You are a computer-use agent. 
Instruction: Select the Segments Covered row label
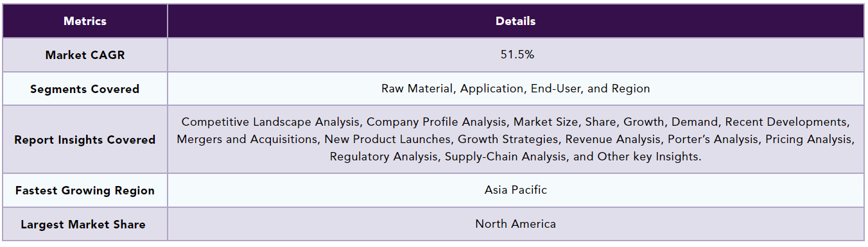click(x=85, y=89)
